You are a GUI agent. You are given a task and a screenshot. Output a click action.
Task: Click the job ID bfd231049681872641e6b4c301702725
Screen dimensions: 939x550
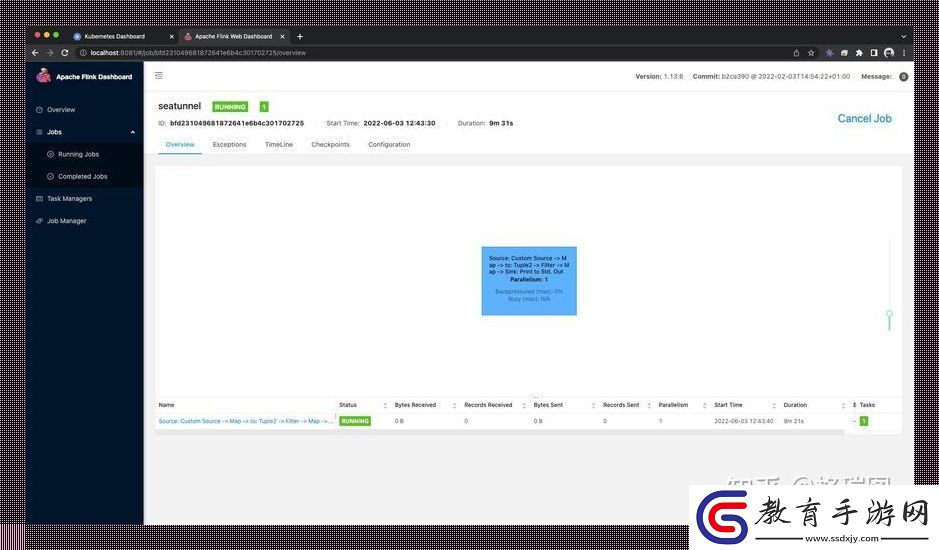[237, 123]
